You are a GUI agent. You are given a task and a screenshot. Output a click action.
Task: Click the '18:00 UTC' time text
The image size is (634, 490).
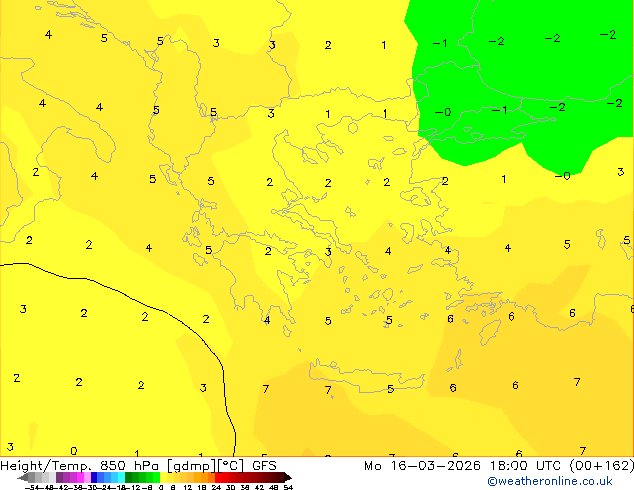pyautogui.click(x=525, y=465)
